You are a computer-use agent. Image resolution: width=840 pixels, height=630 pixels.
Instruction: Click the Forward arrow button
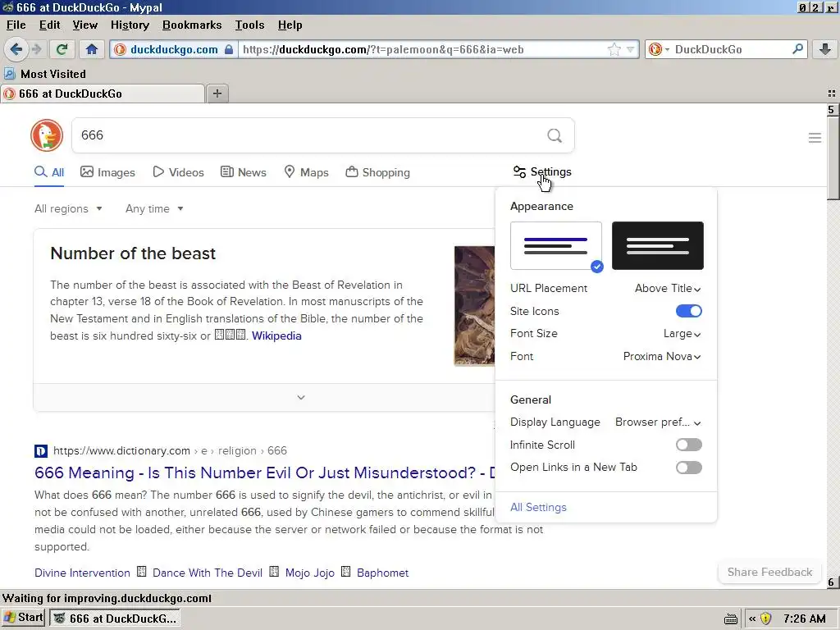coord(37,49)
